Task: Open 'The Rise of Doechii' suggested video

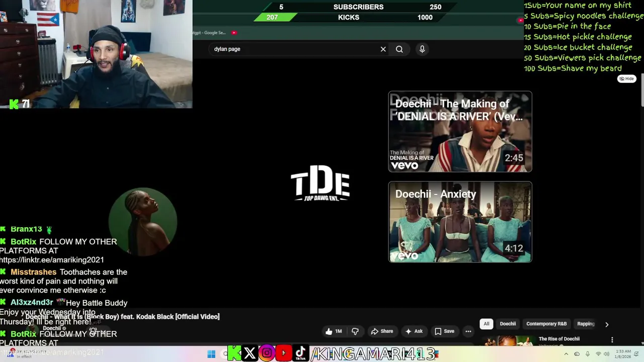Action: 559,339
